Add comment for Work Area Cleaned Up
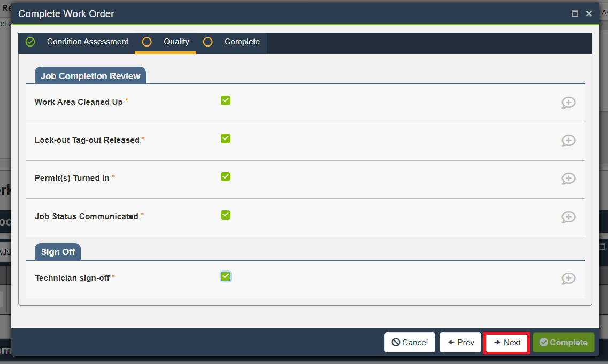 click(x=568, y=103)
